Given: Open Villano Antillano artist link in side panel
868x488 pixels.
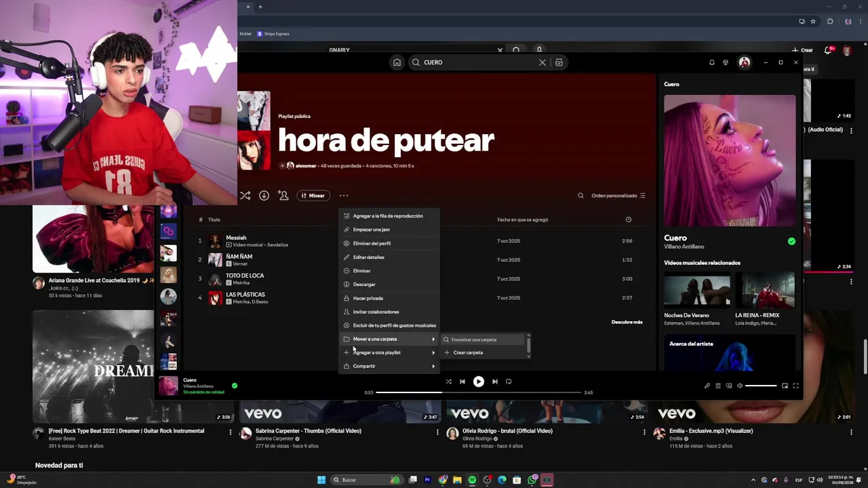Looking at the screenshot, I should coord(684,247).
